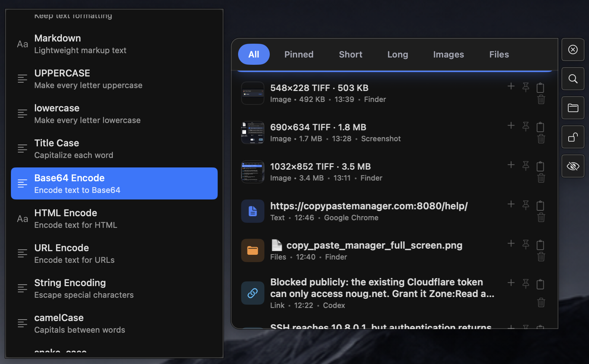Switch to the All tab
589x364 pixels.
point(254,54)
